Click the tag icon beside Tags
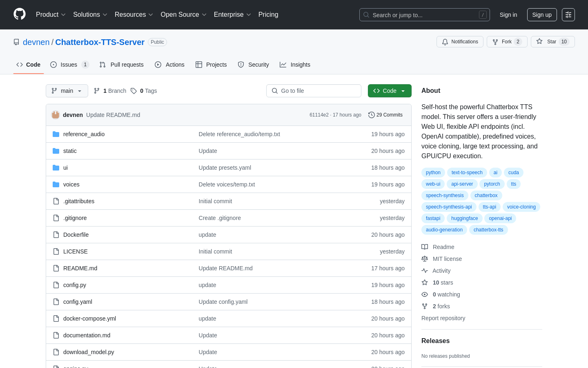588x368 pixels. [x=134, y=91]
